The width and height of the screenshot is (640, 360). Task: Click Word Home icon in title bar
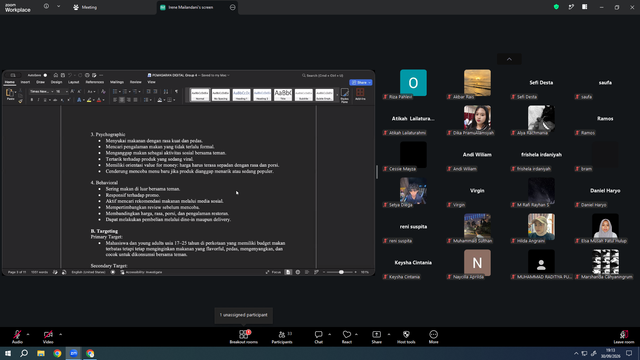[56, 75]
